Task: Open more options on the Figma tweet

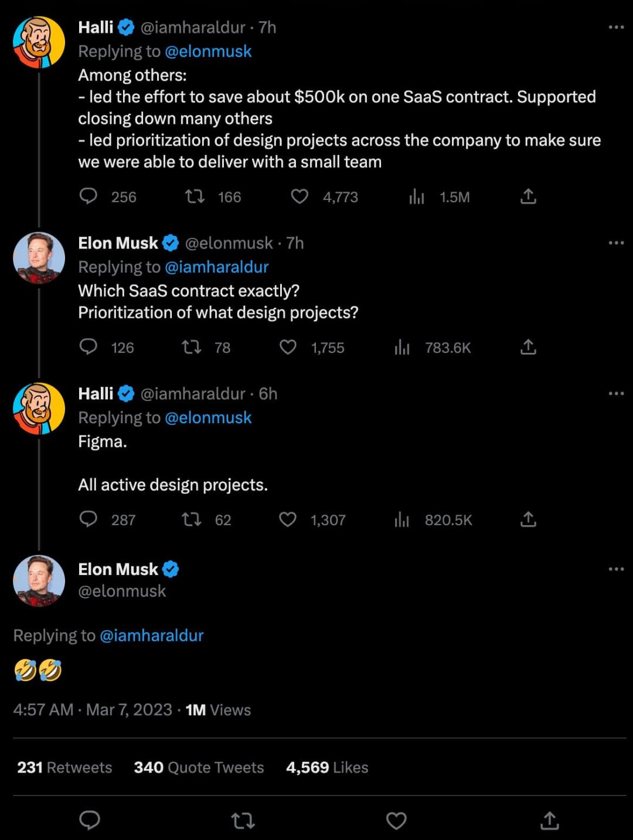Action: 616,393
